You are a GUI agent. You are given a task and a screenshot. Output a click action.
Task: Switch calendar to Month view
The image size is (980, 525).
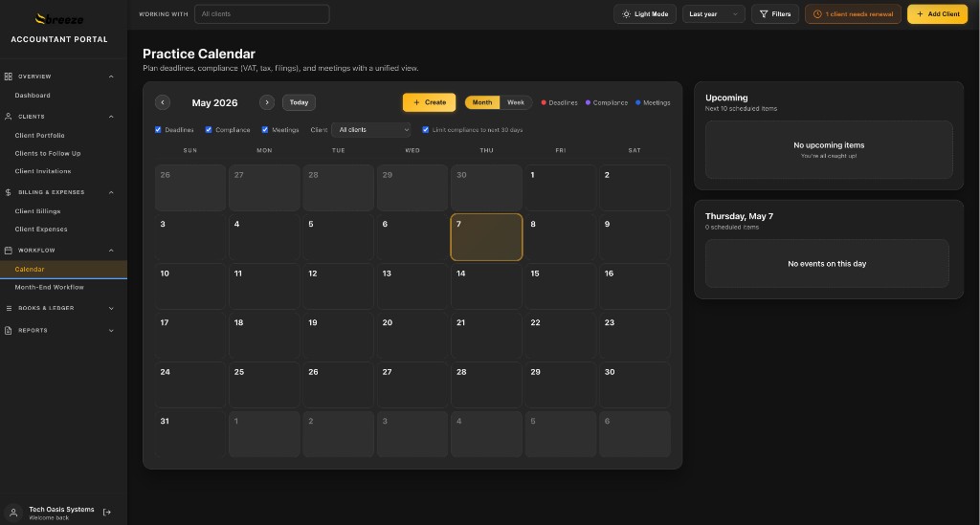pyautogui.click(x=482, y=102)
